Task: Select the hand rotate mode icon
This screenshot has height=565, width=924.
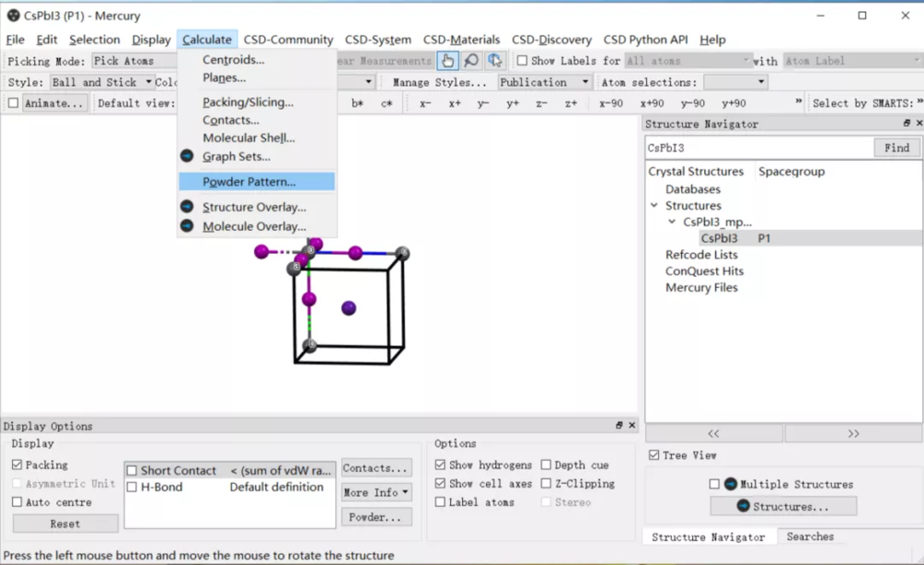Action: (x=447, y=61)
